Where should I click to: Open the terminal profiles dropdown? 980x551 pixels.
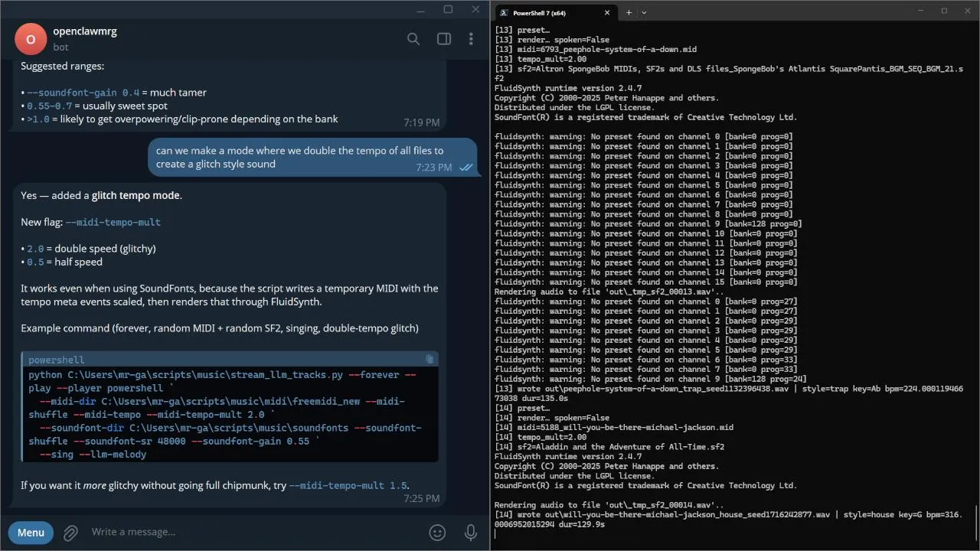[x=644, y=12]
